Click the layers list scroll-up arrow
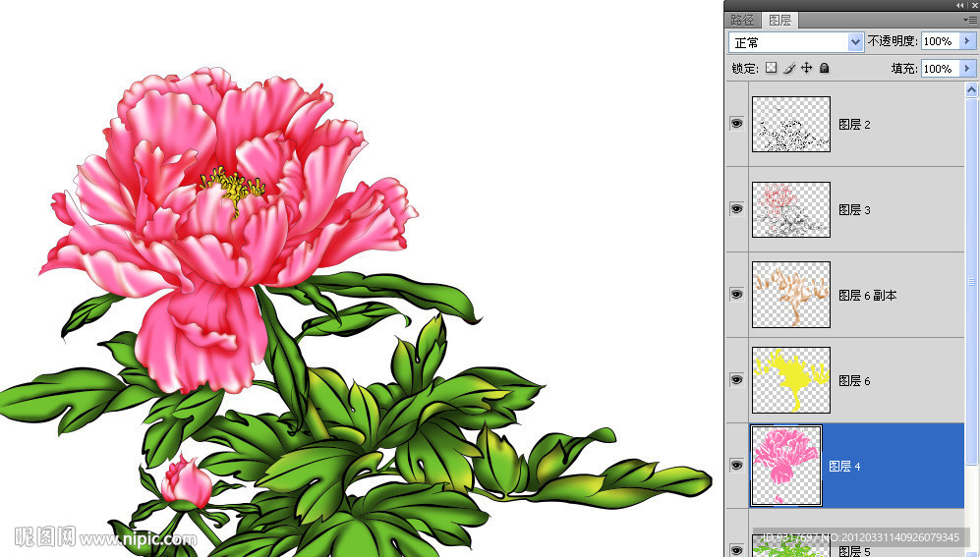This screenshot has height=557, width=980. 971,90
